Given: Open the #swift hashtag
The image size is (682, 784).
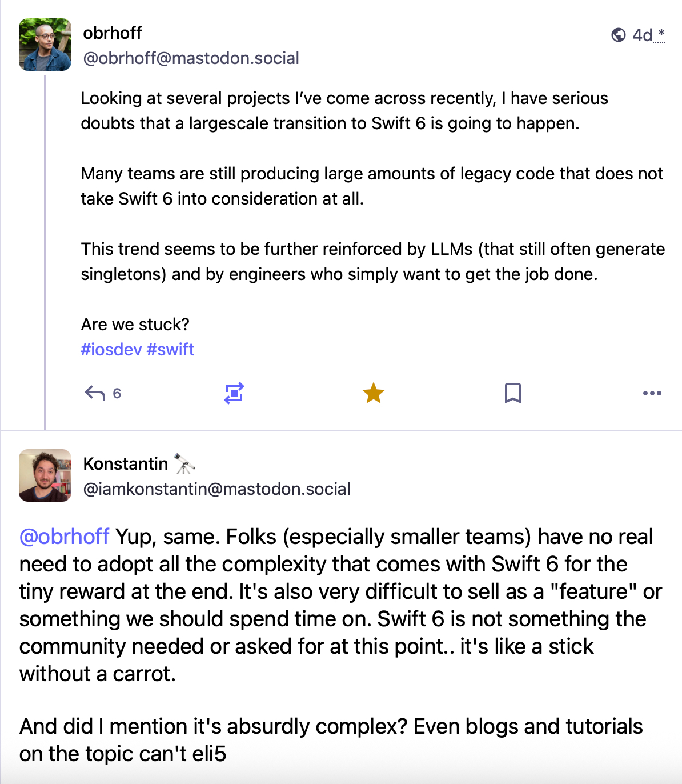Looking at the screenshot, I should coord(170,350).
